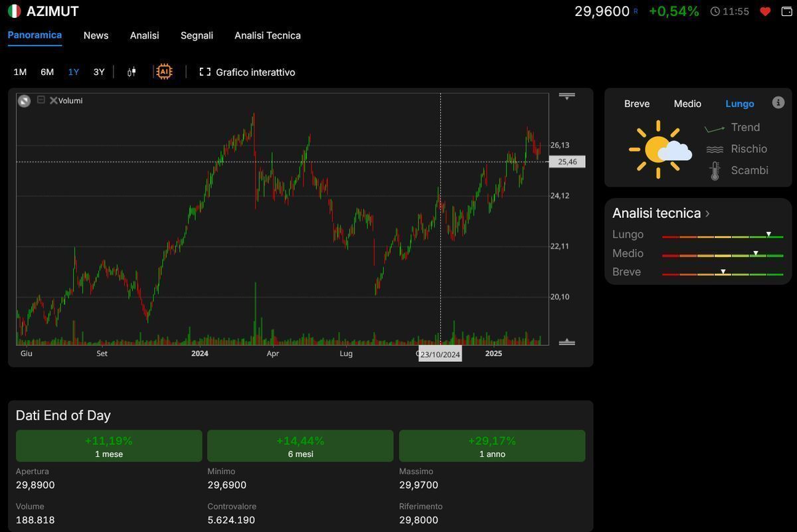
Task: Click the clock icon next to 11:55
Action: 715,11
